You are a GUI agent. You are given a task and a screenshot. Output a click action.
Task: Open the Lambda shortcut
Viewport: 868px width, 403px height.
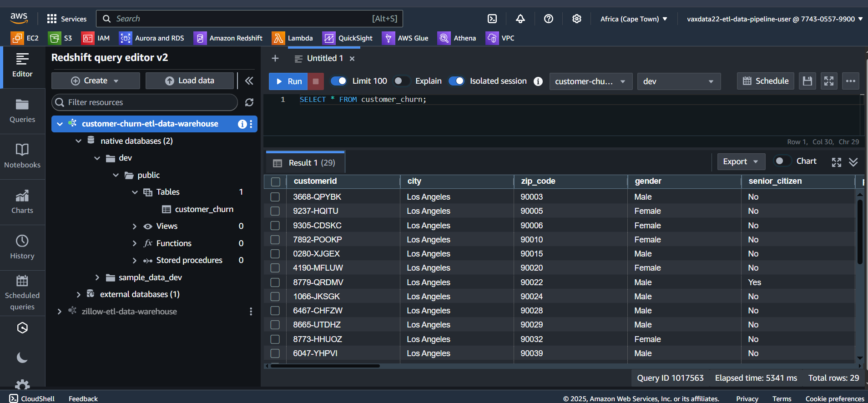pos(293,38)
